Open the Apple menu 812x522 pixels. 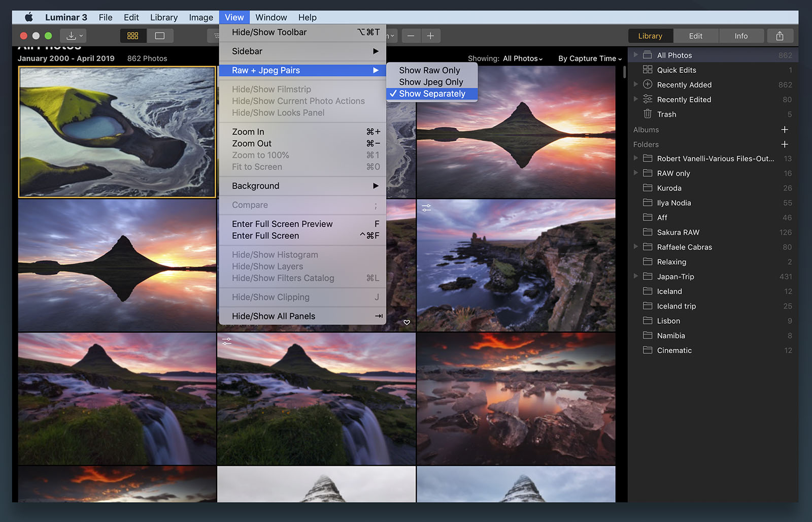pos(29,17)
